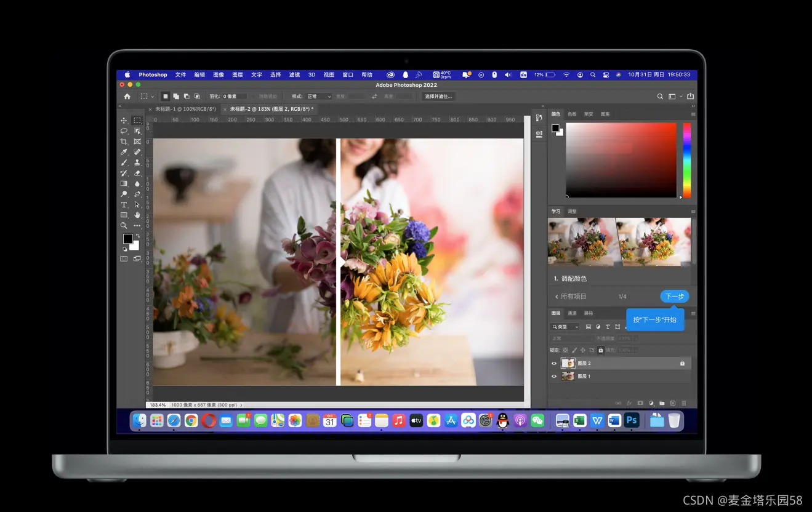Open the layer filter 类型 dropdown

[x=565, y=327]
